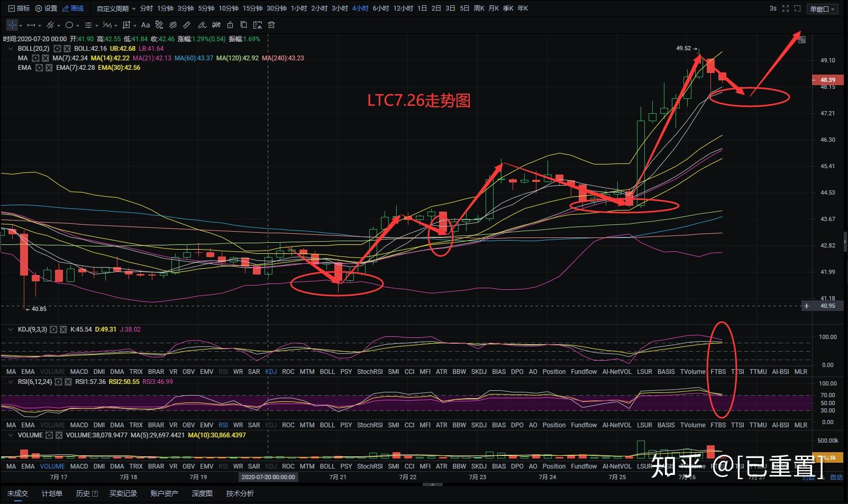
Task: Open dropdown beside ellipse tool
Action: point(78,25)
